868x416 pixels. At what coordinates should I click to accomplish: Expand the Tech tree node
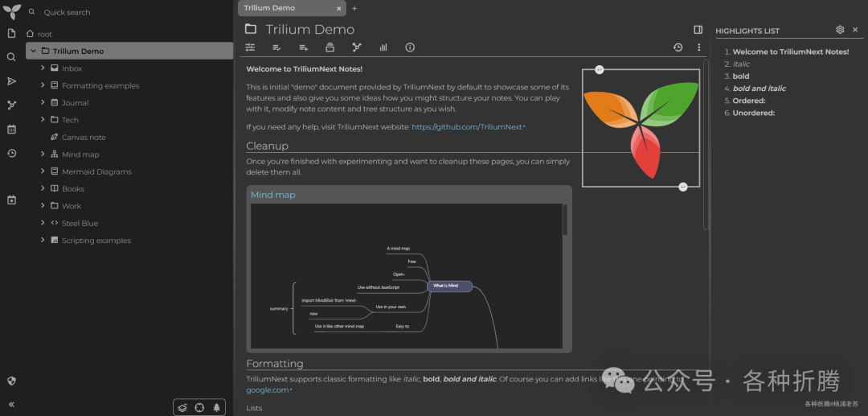43,120
